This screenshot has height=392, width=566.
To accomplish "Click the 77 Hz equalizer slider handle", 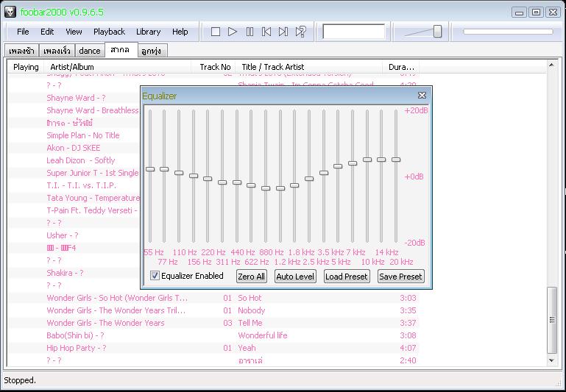I will coord(164,168).
